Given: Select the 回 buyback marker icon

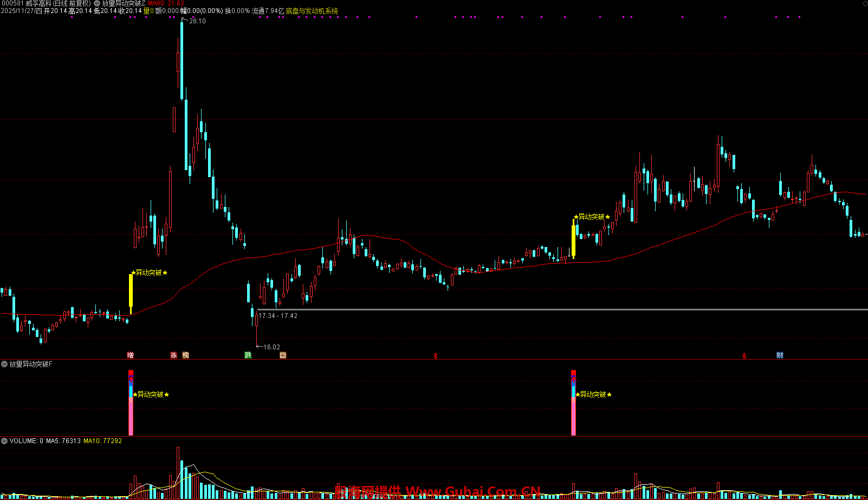Looking at the screenshot, I should point(282,355).
